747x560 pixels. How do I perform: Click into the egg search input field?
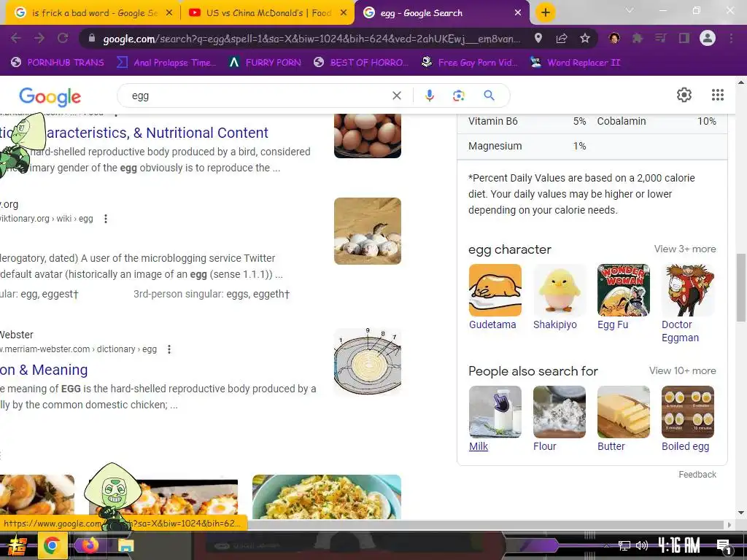258,96
